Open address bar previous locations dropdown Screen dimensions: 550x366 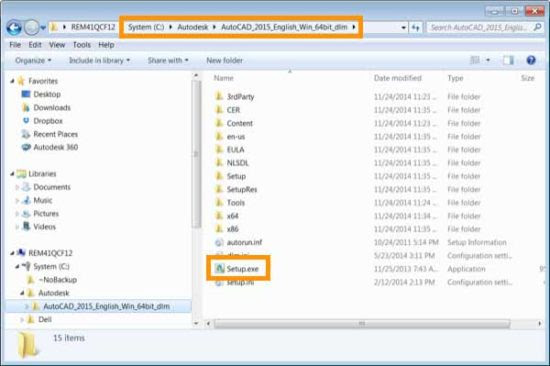click(404, 27)
